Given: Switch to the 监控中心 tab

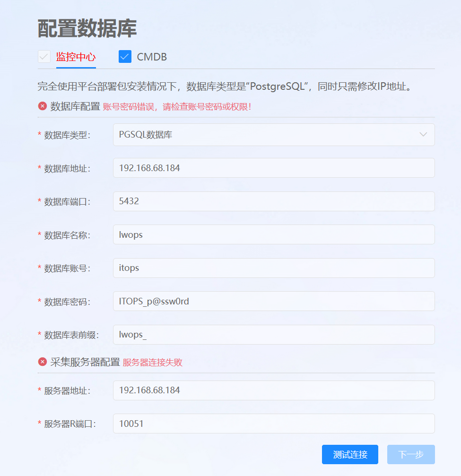Looking at the screenshot, I should (76, 57).
